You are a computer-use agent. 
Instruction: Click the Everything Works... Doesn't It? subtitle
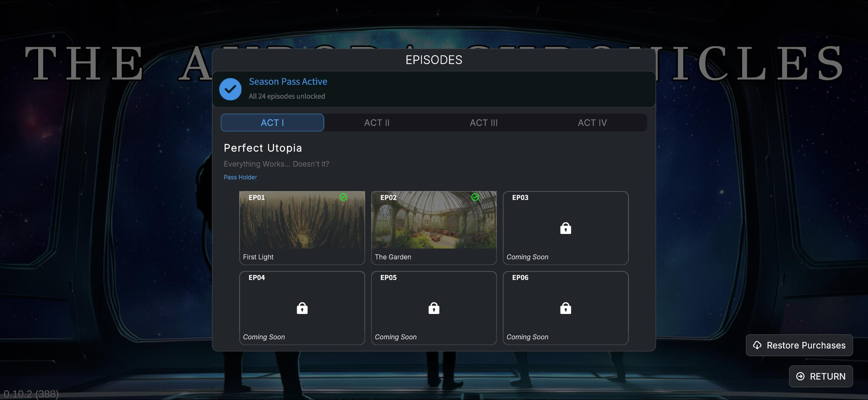click(276, 164)
